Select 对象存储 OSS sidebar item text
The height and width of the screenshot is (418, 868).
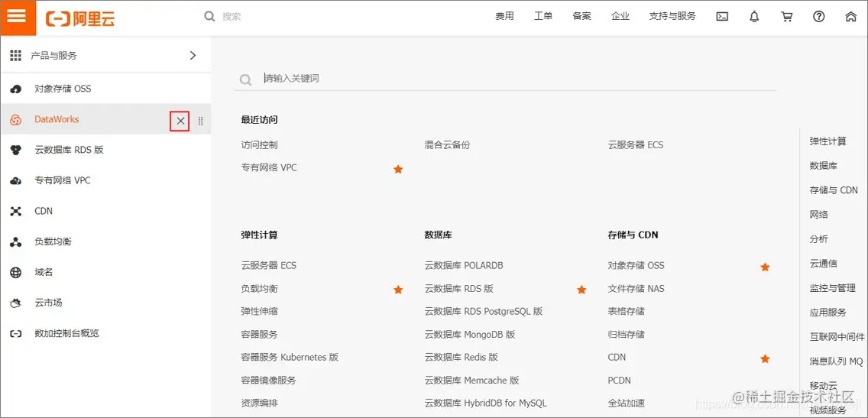[63, 89]
